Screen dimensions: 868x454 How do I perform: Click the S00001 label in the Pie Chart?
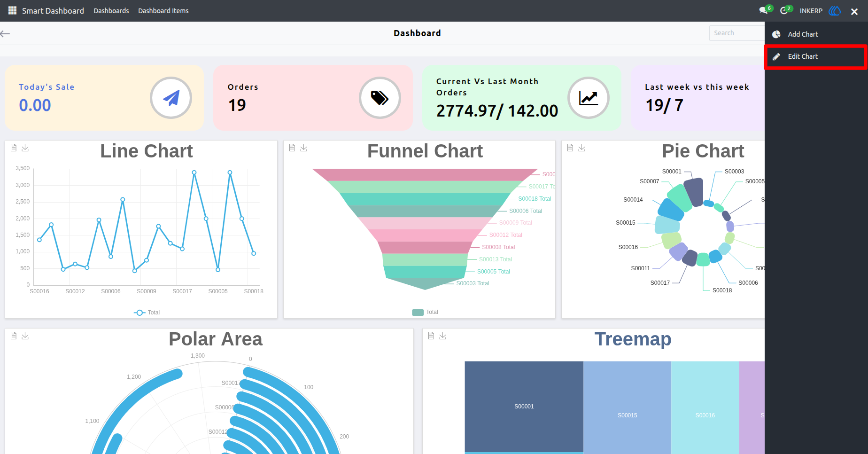click(672, 172)
